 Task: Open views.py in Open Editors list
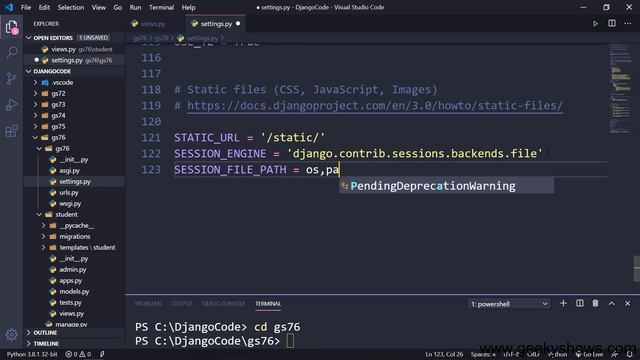coord(75,49)
